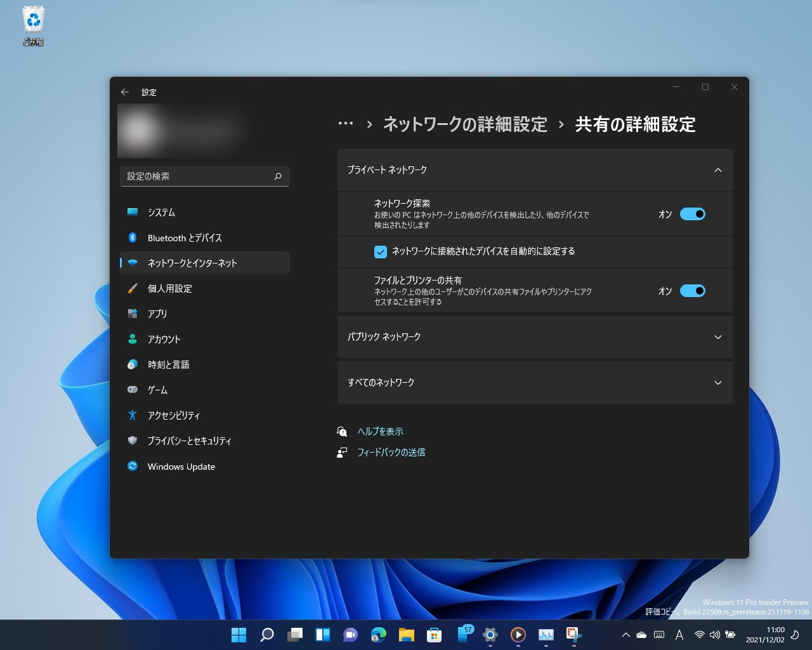Select ネットワークとインターネット in the sidebar
The image size is (812, 650).
[190, 263]
